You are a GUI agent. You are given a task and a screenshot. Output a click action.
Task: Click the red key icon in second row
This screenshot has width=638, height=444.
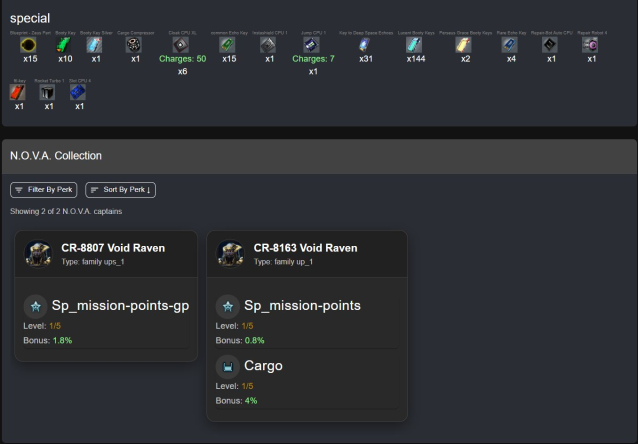click(16, 92)
